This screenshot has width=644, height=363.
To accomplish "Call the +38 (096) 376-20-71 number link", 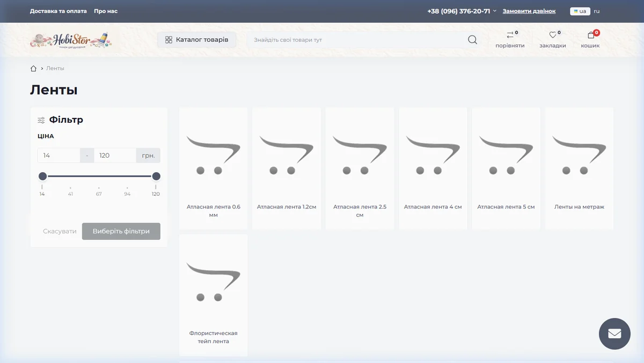I will [x=459, y=11].
